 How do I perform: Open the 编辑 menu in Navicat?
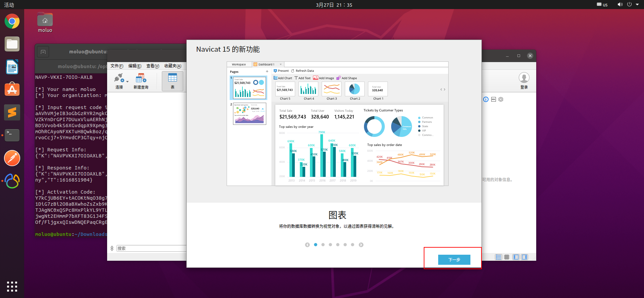(135, 66)
